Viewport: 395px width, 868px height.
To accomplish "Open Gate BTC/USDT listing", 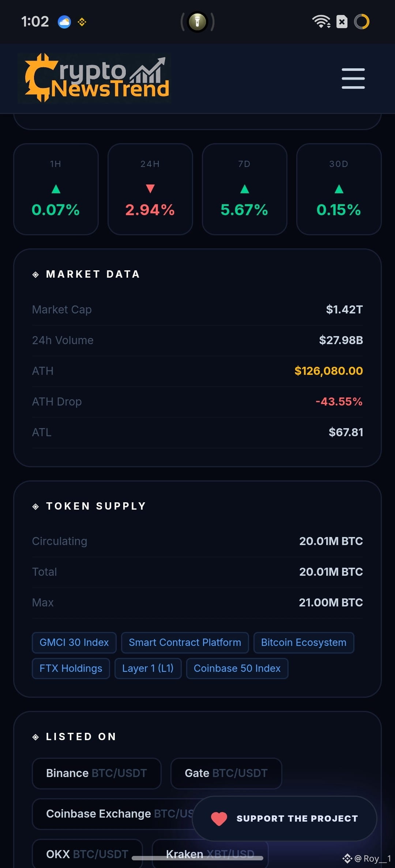I will (x=226, y=773).
